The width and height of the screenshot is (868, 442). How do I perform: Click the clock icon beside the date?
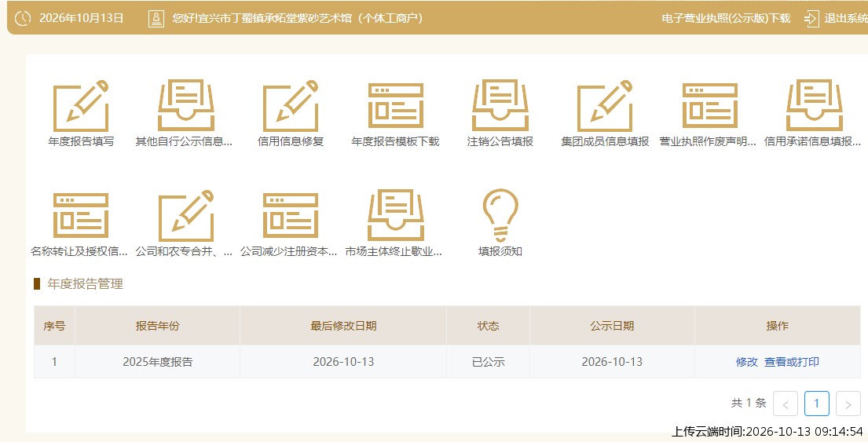[23, 18]
